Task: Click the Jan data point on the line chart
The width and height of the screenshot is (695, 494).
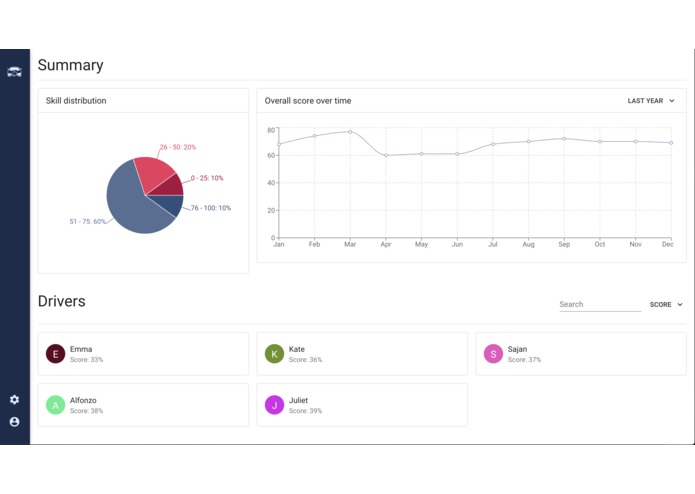Action: tap(279, 144)
